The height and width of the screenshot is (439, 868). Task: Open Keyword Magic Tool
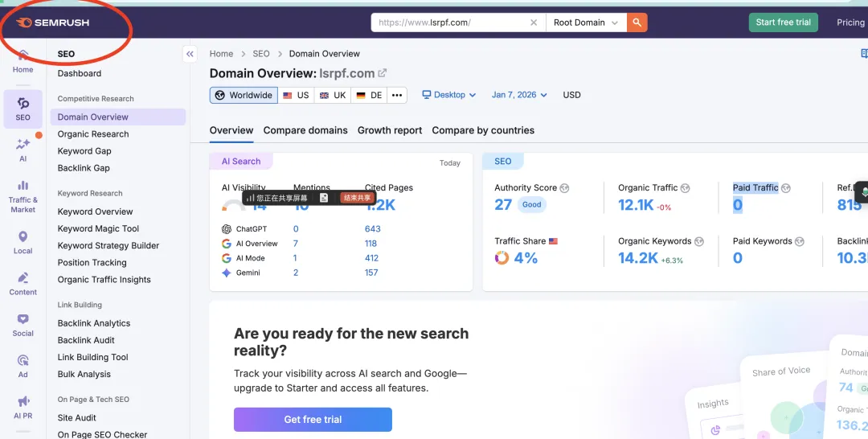[x=98, y=228]
